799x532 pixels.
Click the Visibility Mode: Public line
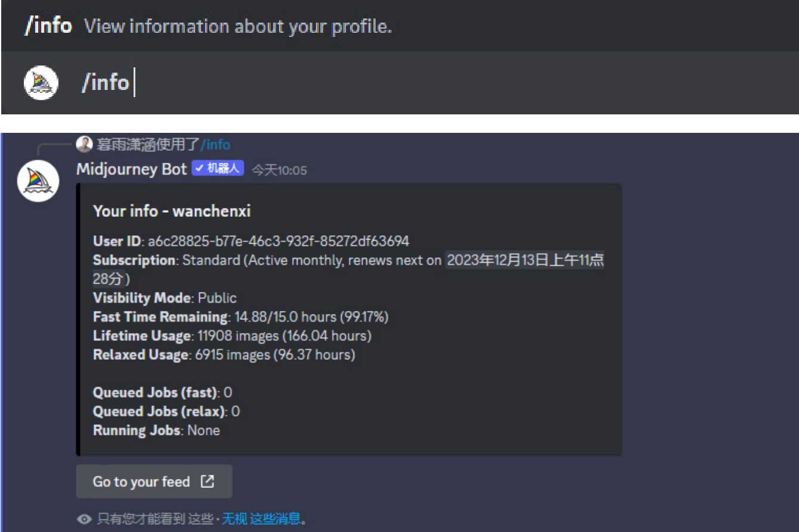tap(165, 298)
